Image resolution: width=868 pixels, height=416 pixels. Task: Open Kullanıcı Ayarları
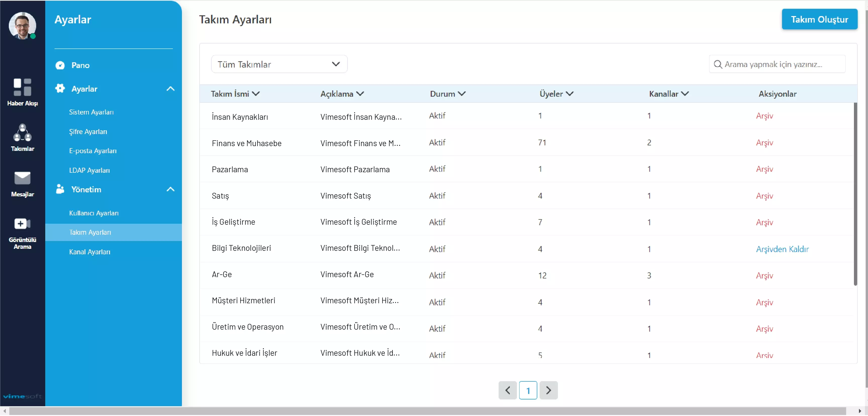[94, 213]
